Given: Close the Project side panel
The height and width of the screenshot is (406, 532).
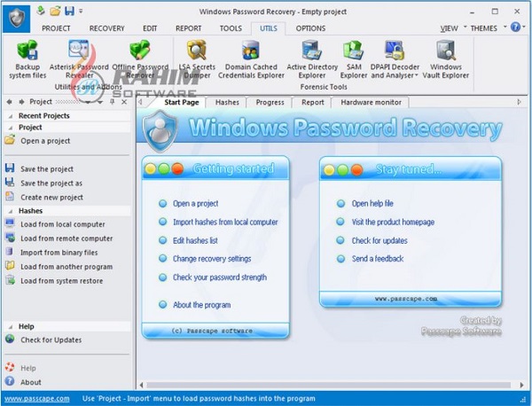Looking at the screenshot, I should 124,102.
